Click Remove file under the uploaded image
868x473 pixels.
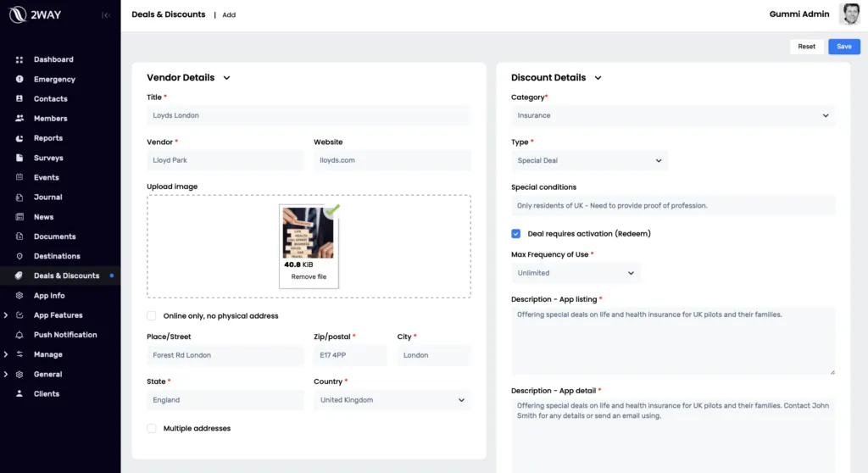pos(309,277)
